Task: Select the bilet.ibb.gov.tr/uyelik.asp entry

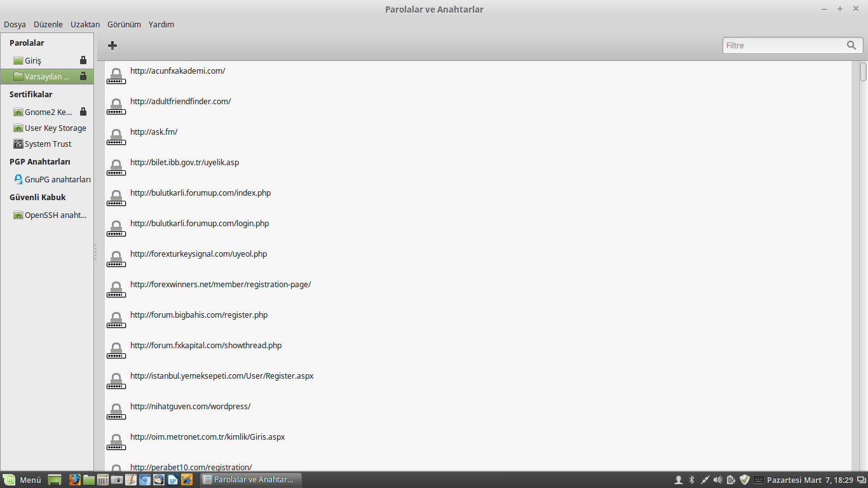Action: point(478,168)
